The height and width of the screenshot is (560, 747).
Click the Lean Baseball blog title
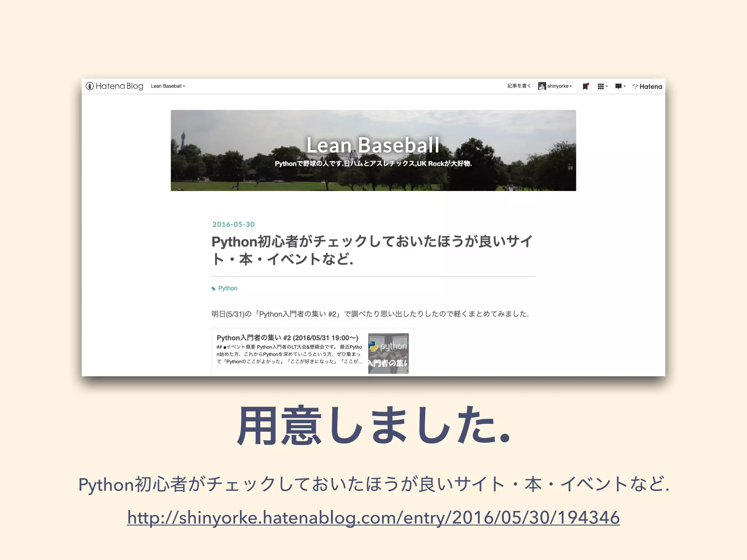(x=373, y=145)
